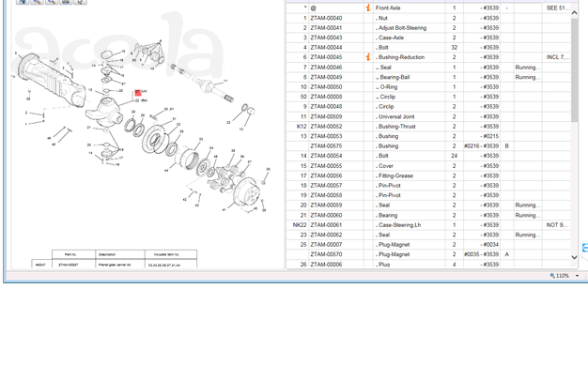Viewport: 588px width, 365px height.
Task: Select the red highlighted callout 21 in diagram
Action: 138,93
